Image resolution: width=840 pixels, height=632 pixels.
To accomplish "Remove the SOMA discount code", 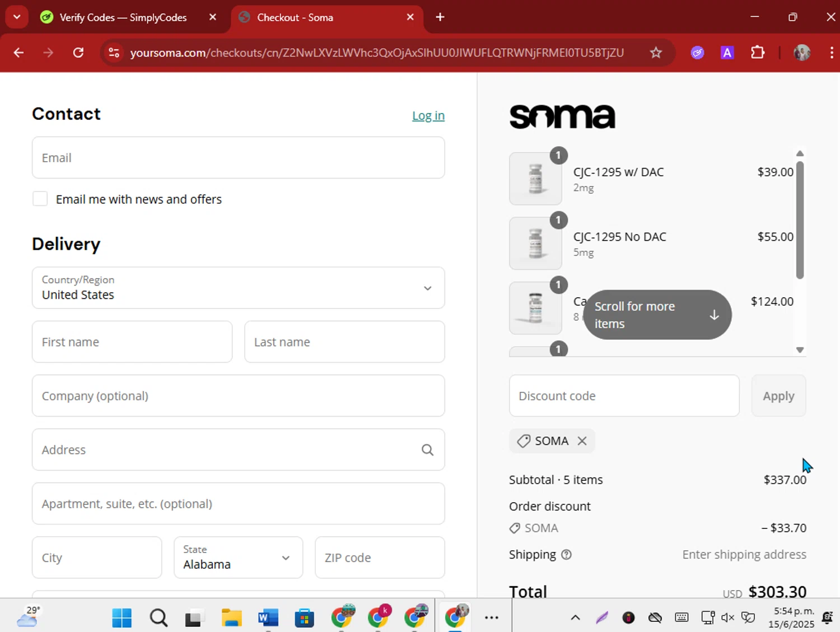I will click(582, 441).
